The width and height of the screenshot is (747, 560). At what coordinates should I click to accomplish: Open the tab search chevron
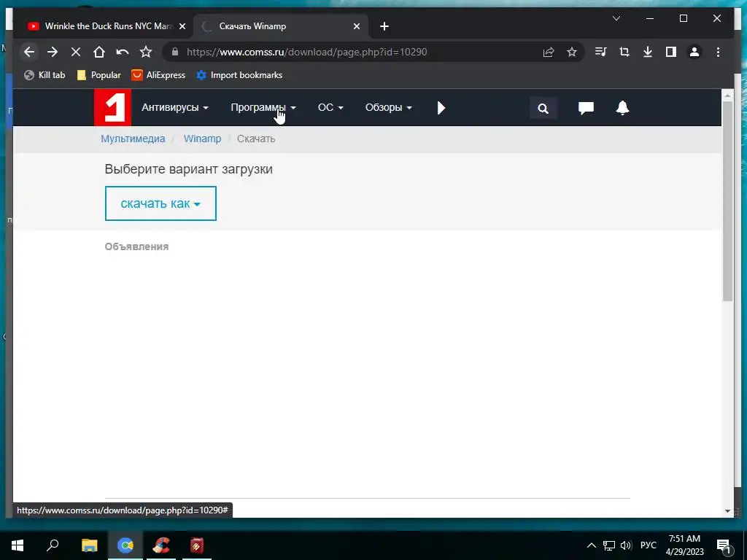(616, 18)
